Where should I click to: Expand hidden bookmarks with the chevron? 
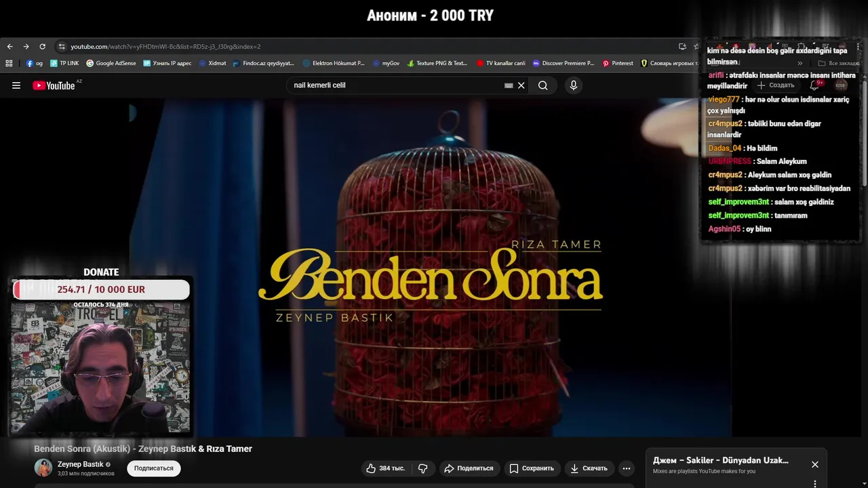point(800,63)
